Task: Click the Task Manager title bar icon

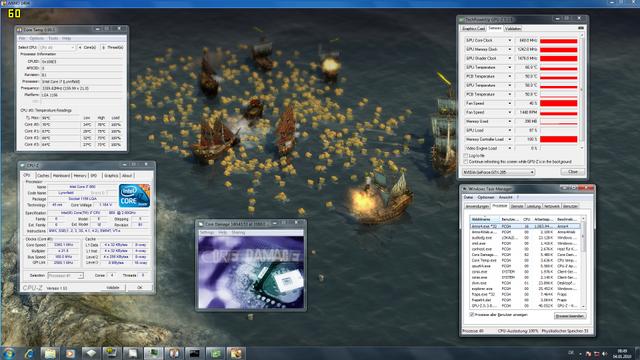Action: [464, 189]
